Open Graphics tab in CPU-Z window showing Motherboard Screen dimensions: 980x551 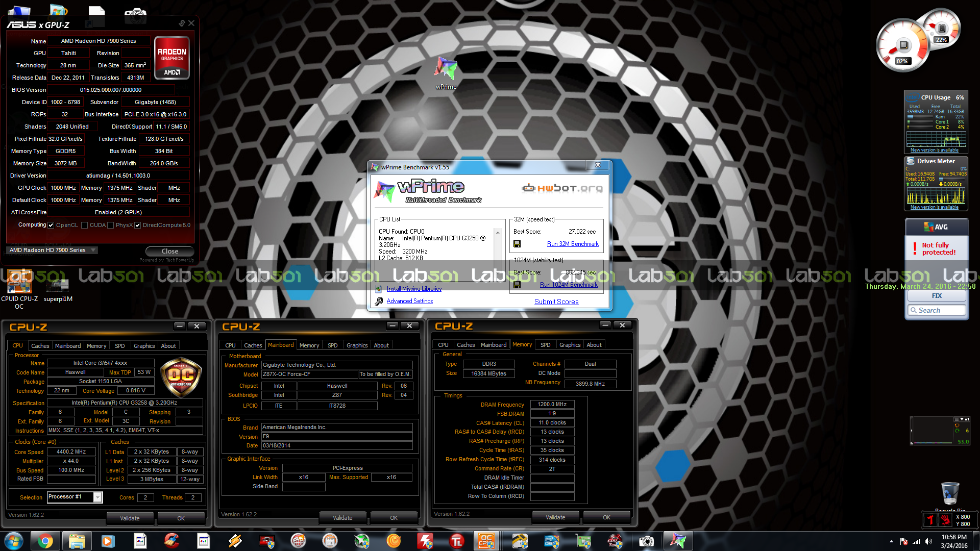pos(357,345)
